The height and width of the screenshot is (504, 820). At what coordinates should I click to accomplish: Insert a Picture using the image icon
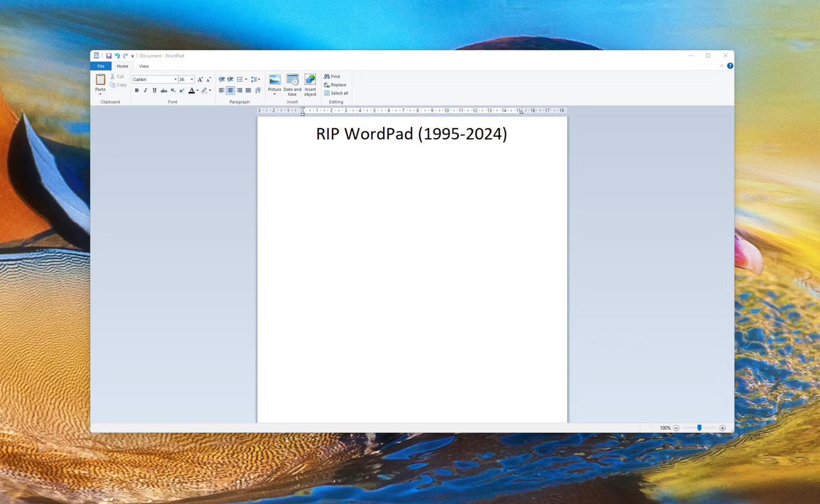click(274, 80)
